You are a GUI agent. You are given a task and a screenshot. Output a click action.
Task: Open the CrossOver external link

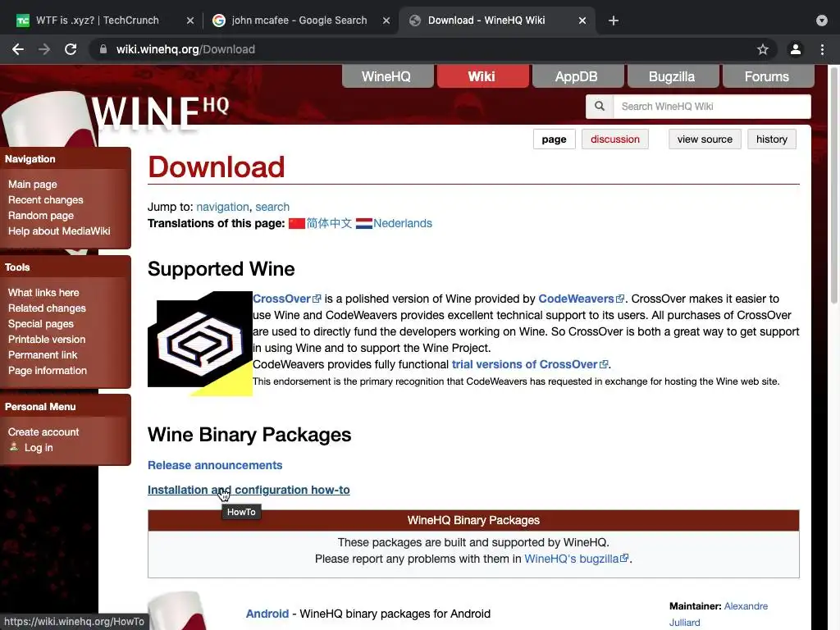(x=286, y=299)
